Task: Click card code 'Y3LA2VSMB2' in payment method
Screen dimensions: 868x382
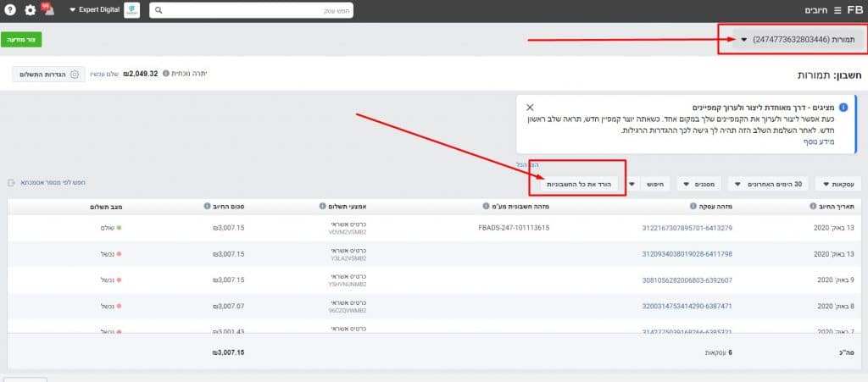Action: coord(347,258)
